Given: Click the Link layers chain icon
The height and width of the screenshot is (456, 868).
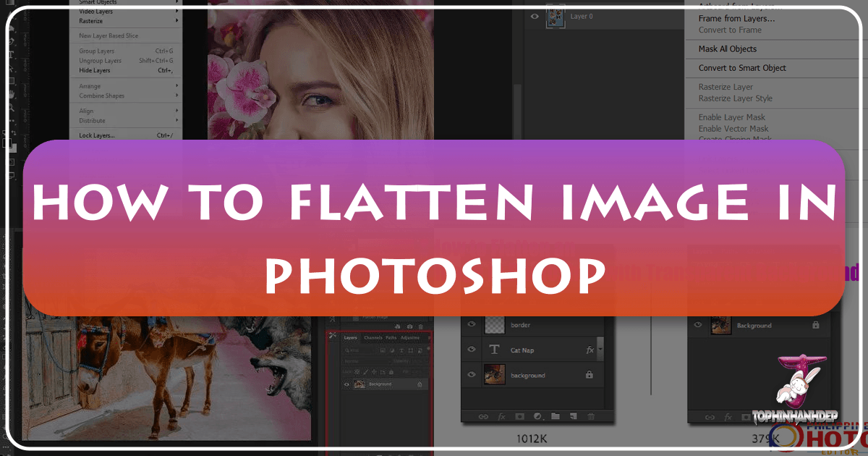Looking at the screenshot, I should (483, 416).
